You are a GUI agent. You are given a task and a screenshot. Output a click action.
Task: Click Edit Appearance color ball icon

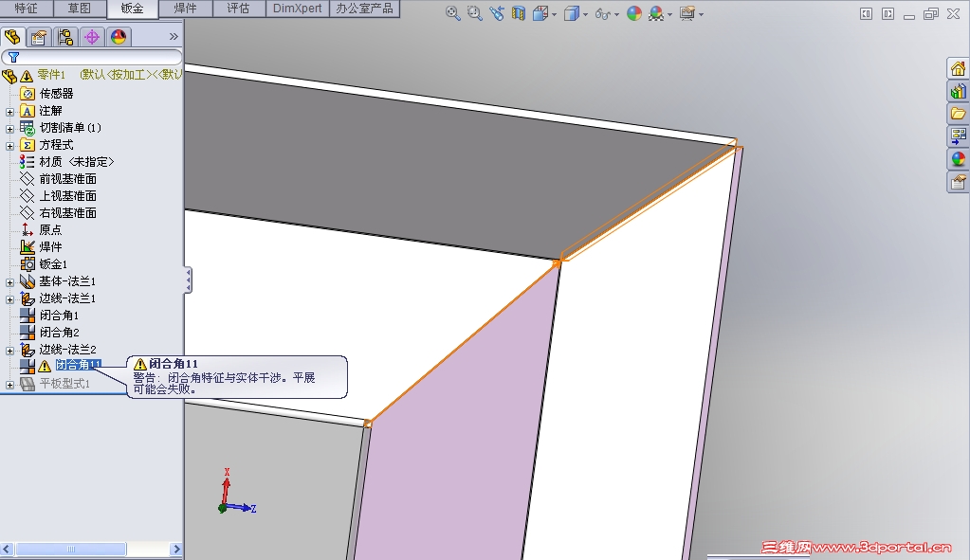[x=634, y=13]
